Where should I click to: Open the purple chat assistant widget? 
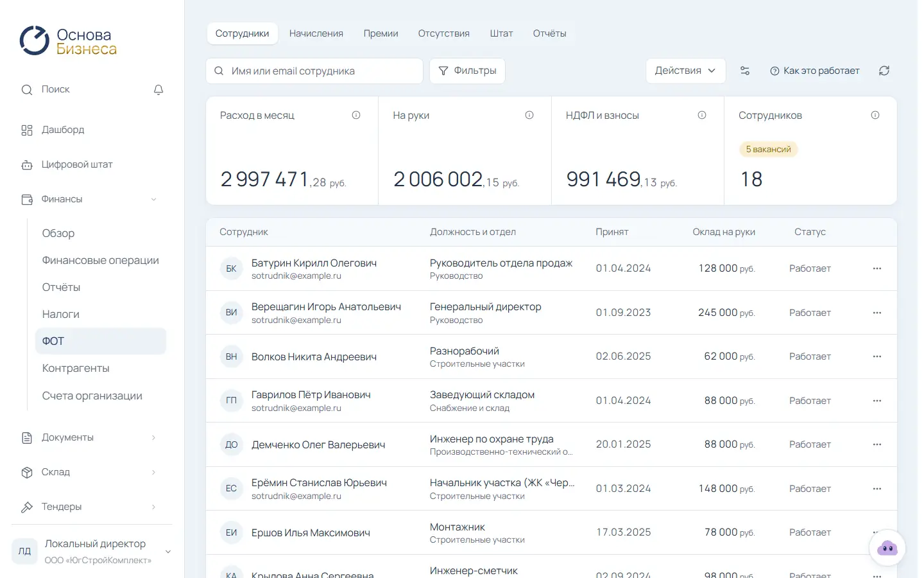coord(887,548)
